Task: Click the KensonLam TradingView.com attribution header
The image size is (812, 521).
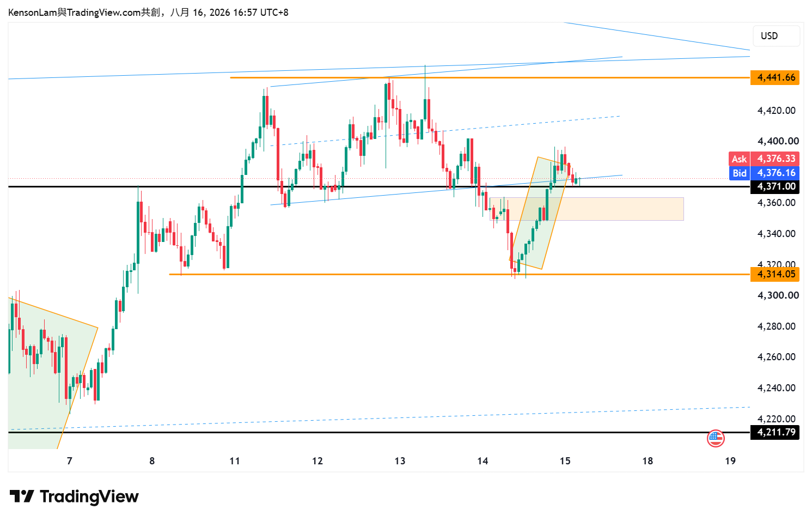Action: [x=148, y=12]
